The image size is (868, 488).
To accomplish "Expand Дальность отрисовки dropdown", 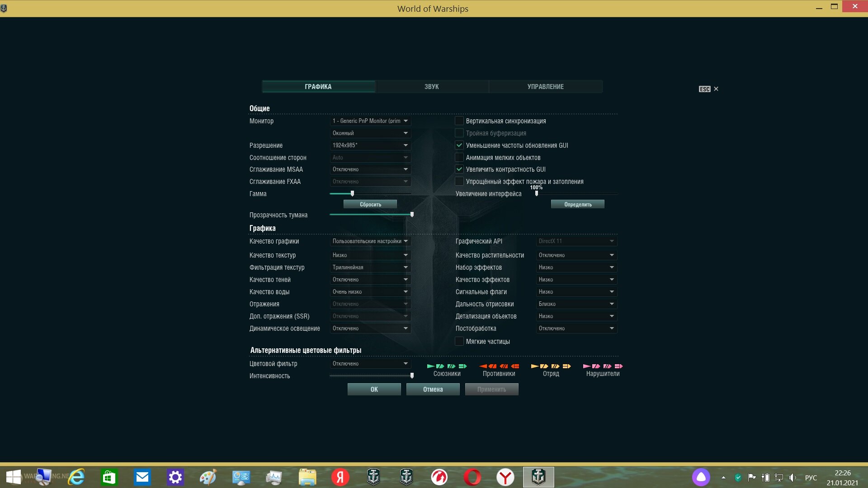I will pyautogui.click(x=576, y=304).
